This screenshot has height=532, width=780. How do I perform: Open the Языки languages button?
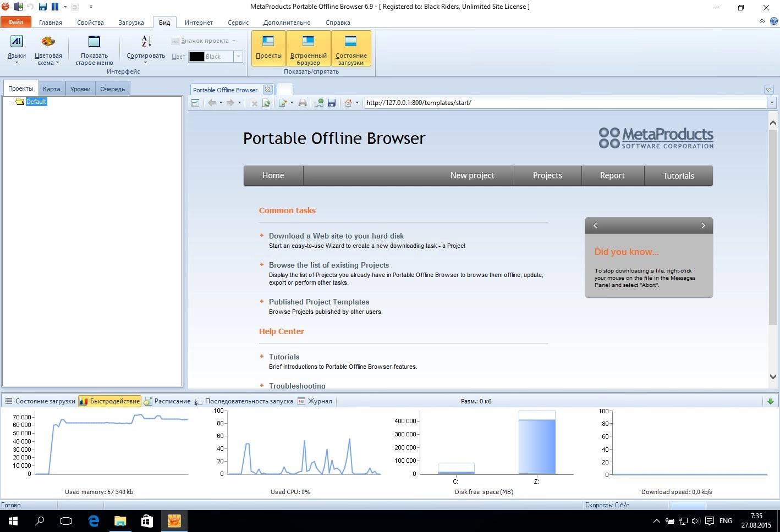click(17, 49)
